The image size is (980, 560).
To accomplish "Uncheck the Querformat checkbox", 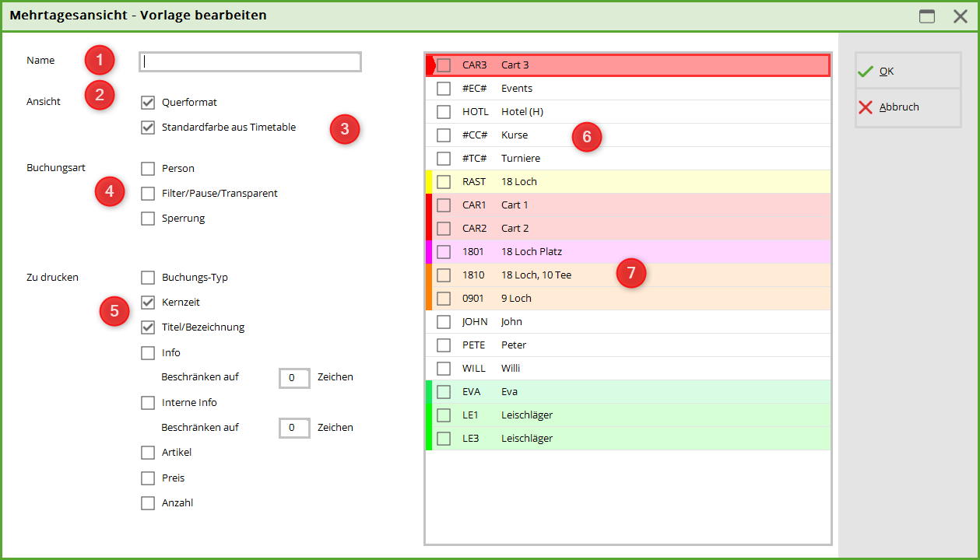I will tap(148, 103).
